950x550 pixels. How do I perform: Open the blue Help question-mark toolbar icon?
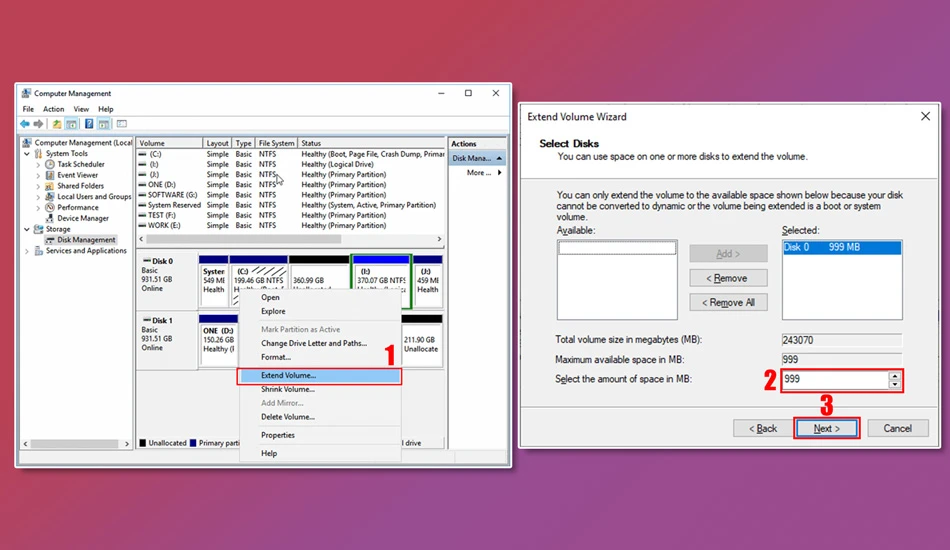pos(89,124)
